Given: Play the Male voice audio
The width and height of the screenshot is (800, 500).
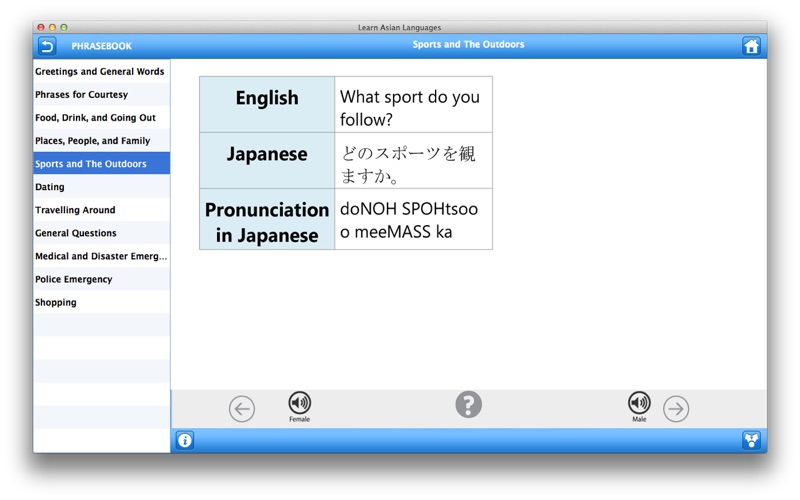Looking at the screenshot, I should pyautogui.click(x=639, y=407).
